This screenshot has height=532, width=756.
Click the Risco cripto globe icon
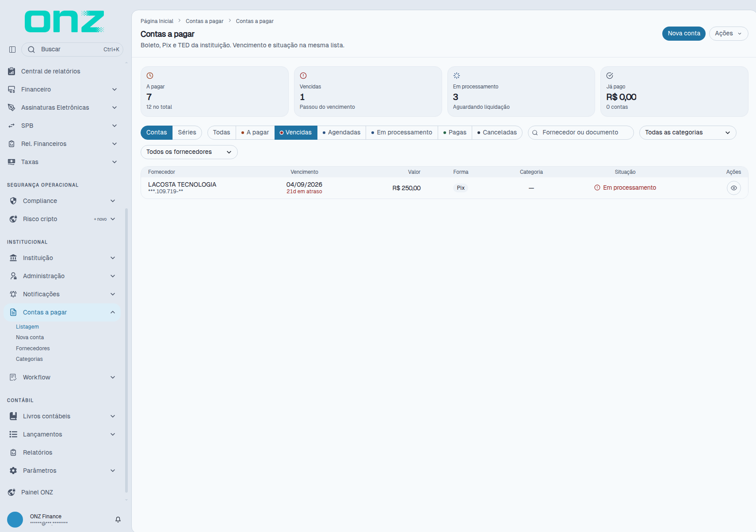point(13,219)
